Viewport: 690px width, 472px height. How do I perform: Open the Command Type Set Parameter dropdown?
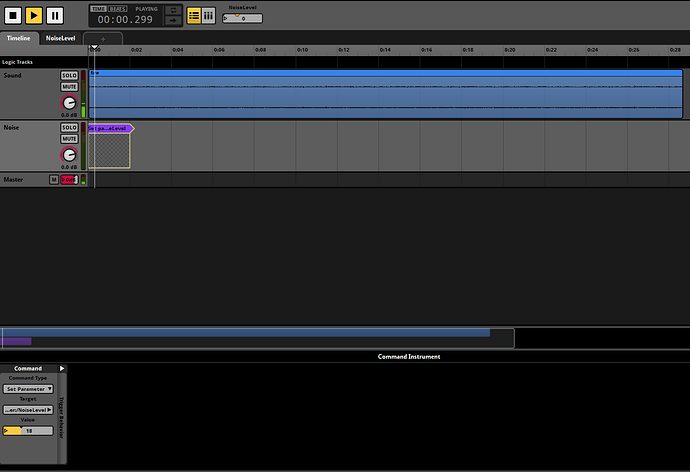tap(29, 389)
